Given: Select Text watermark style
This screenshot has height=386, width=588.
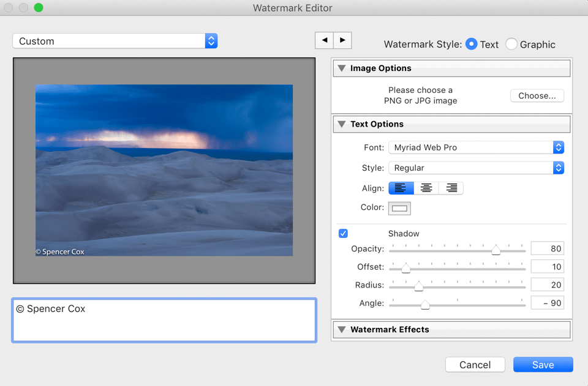Looking at the screenshot, I should pyautogui.click(x=472, y=44).
